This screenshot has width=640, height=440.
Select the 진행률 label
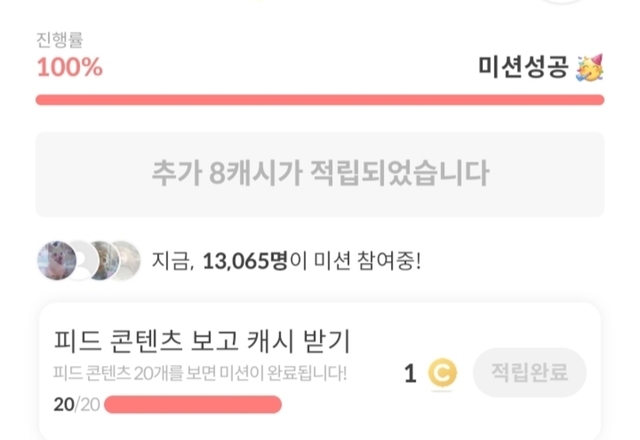pos(60,42)
